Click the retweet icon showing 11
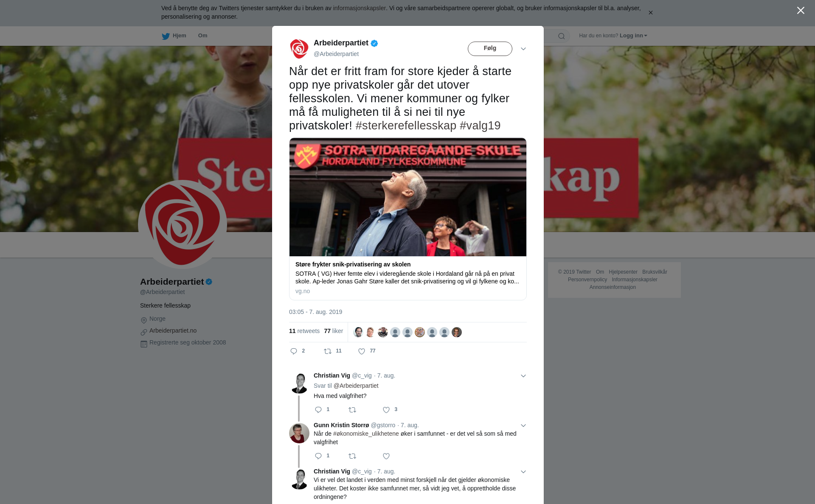The width and height of the screenshot is (815, 504). tap(328, 351)
